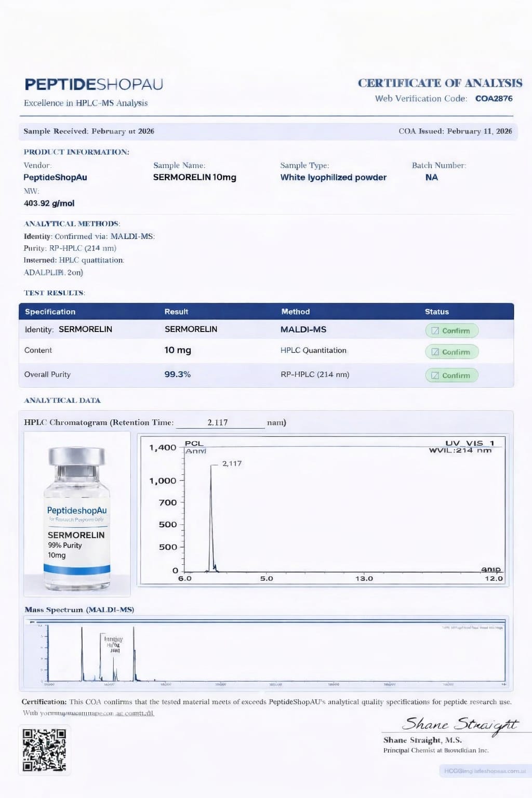The height and width of the screenshot is (798, 532).
Task: Click sample name 'SERMORELIN 10mg'
Action: (195, 177)
